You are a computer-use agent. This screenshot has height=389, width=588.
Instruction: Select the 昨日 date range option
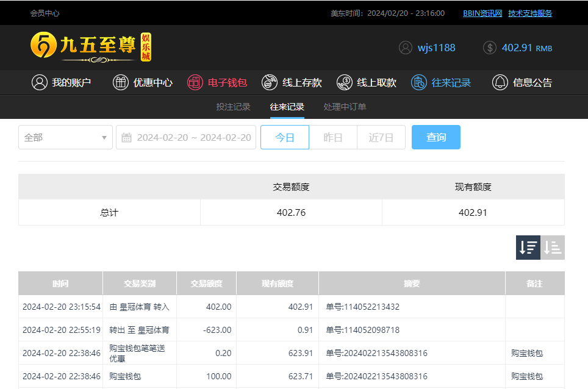click(333, 137)
